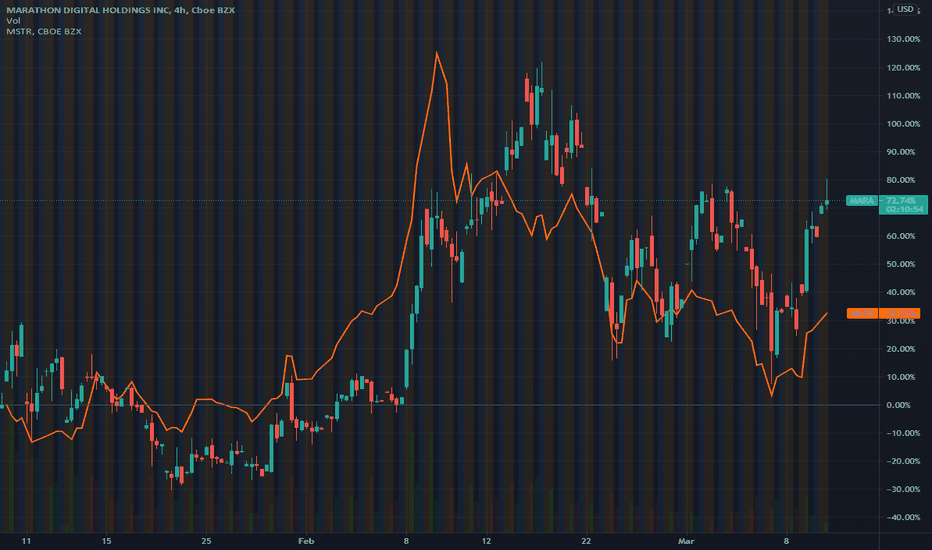
Task: Click the 50.00% price axis label
Action: 901,264
